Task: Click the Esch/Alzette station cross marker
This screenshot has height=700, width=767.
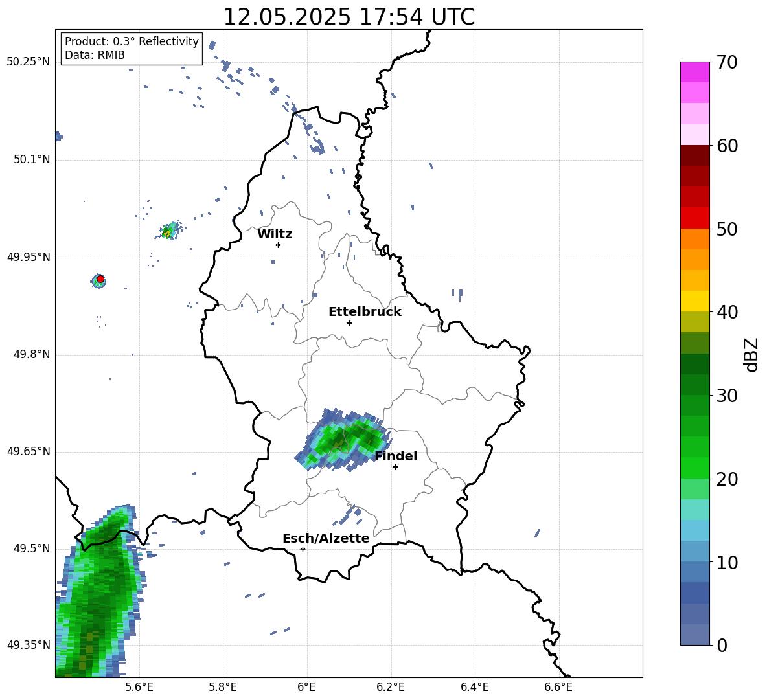Action: point(303,549)
